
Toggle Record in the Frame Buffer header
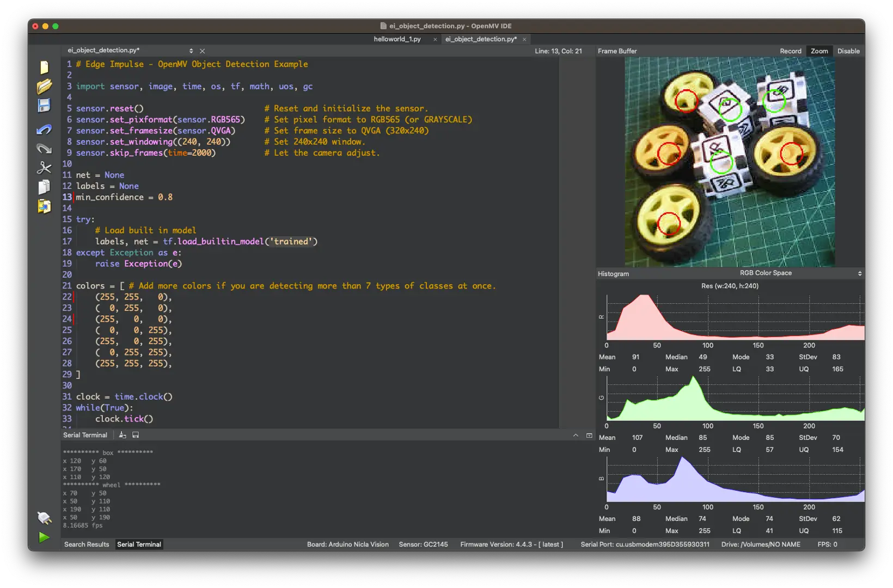[x=790, y=51]
